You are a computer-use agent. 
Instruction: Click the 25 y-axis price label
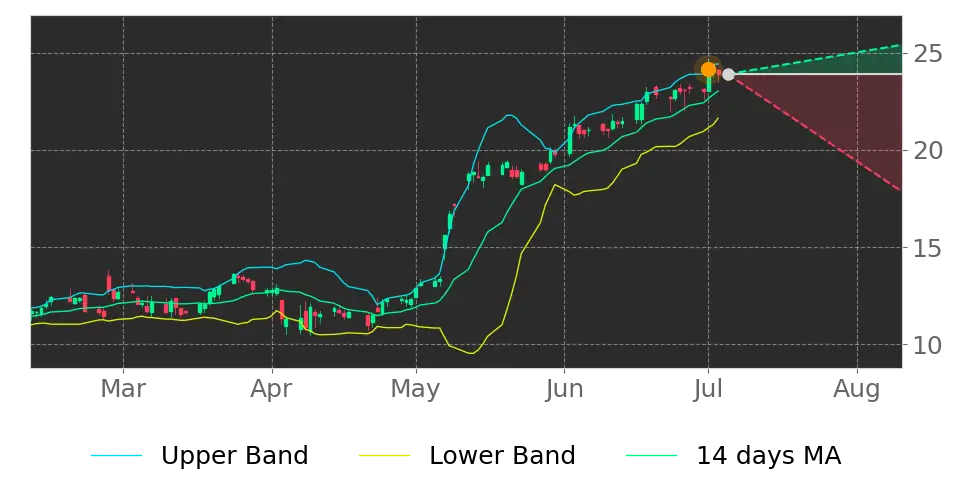(x=928, y=54)
